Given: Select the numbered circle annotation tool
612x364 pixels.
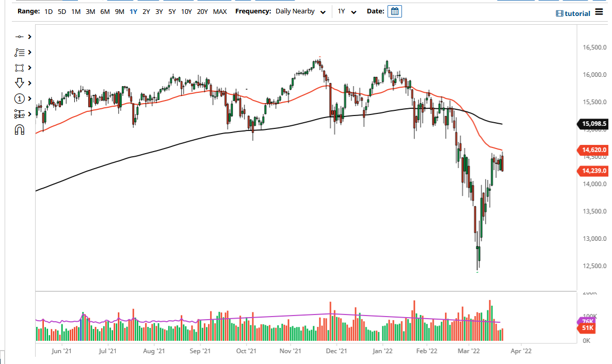Looking at the screenshot, I should click(20, 98).
